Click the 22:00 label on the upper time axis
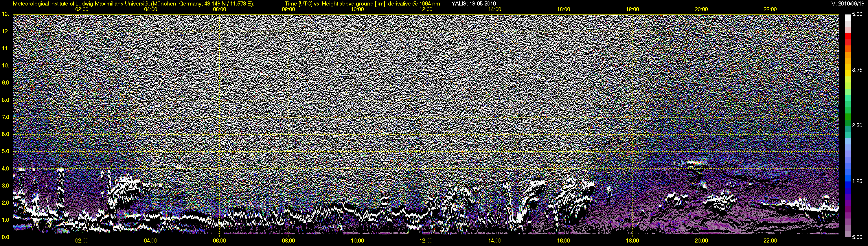 pos(770,10)
